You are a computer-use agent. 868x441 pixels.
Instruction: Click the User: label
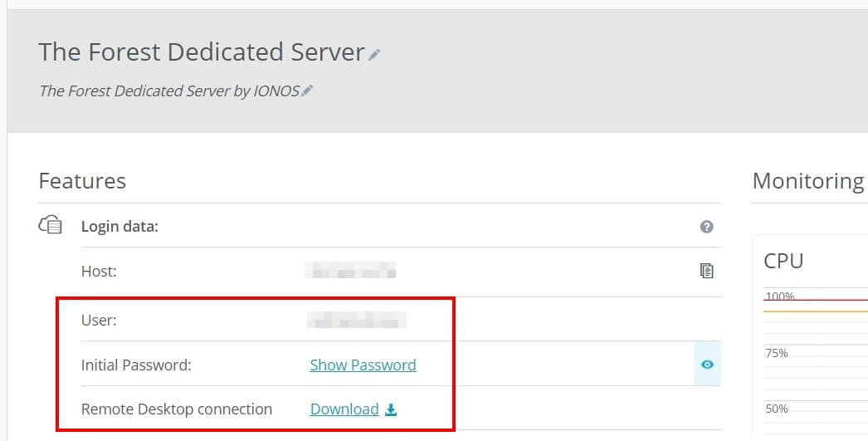click(x=99, y=321)
